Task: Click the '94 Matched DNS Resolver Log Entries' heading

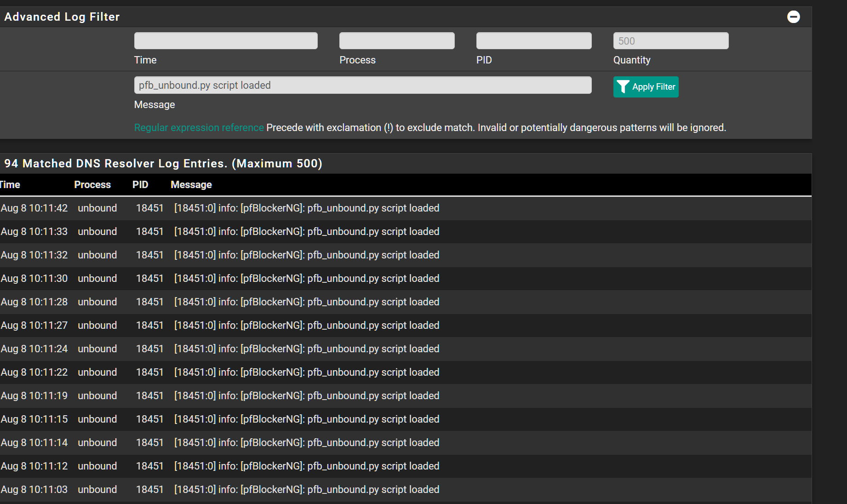Action: 163,164
